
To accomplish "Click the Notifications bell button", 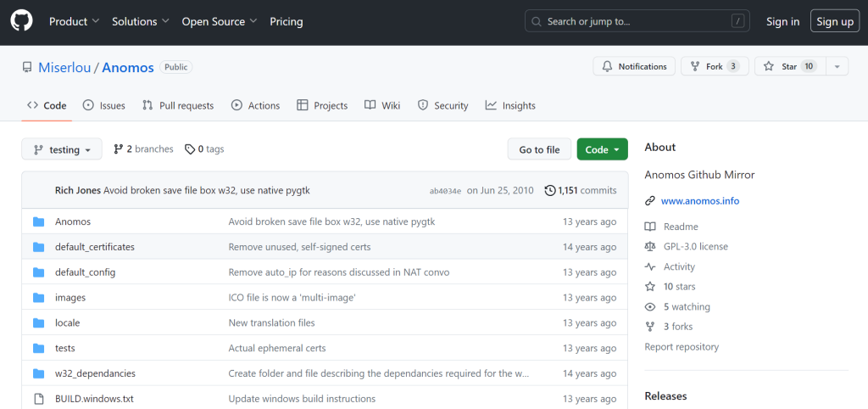I will tap(634, 66).
